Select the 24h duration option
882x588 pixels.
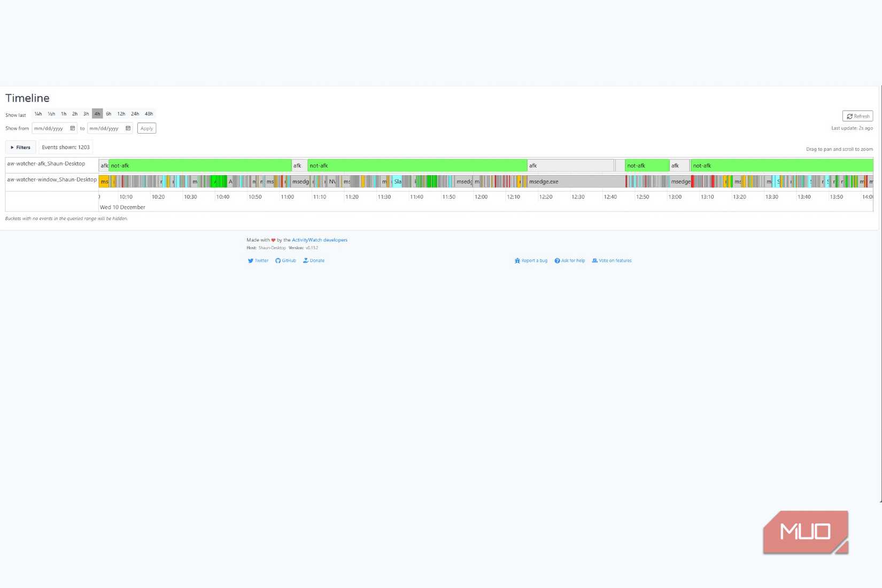(135, 113)
